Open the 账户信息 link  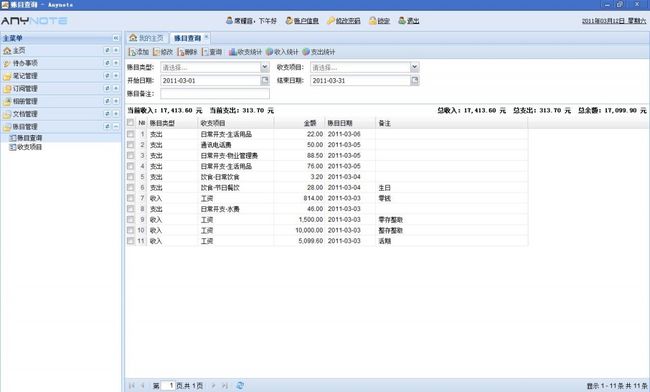306,21
